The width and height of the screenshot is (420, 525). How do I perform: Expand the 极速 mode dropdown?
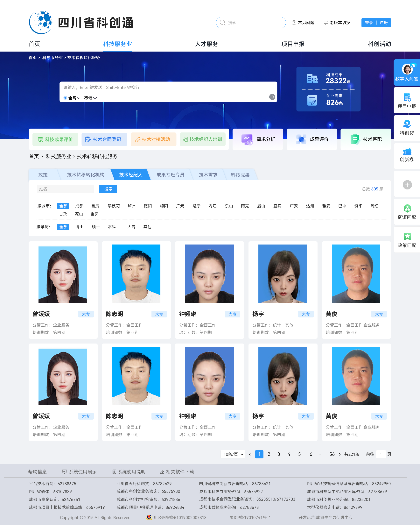(x=90, y=98)
